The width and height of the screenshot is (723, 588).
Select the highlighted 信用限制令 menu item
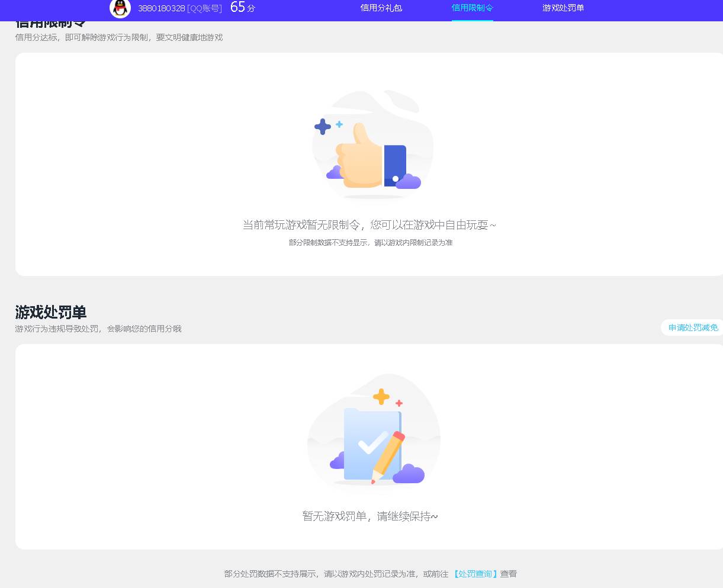point(472,9)
